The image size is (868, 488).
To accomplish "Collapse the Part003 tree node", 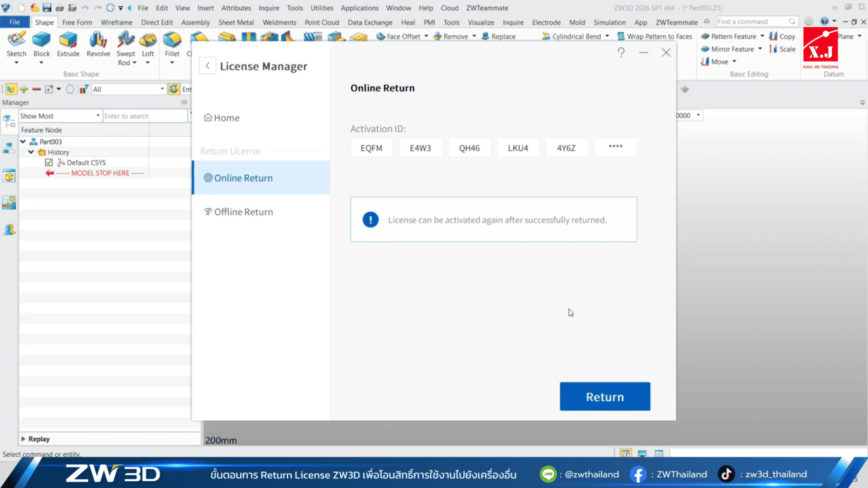I will (24, 142).
